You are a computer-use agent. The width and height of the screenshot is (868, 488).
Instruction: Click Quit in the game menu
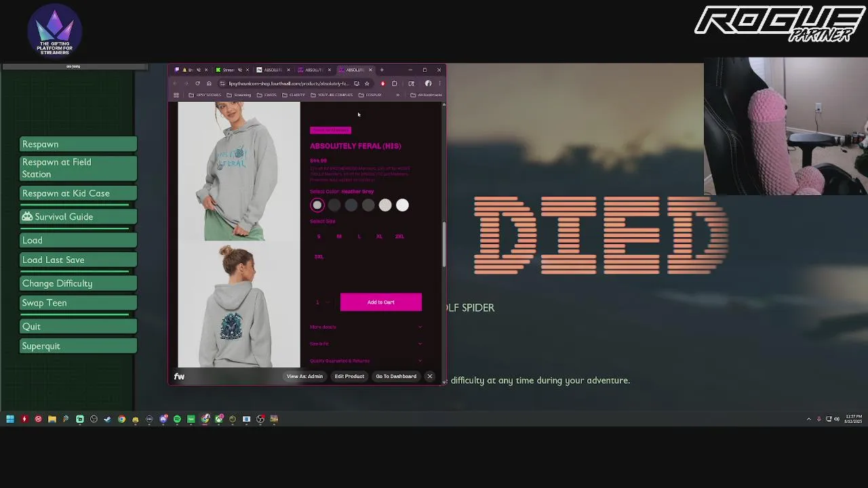click(x=78, y=327)
